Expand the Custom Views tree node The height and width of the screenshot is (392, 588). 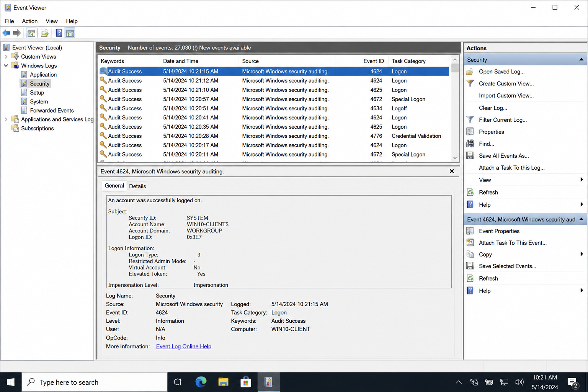click(x=6, y=57)
